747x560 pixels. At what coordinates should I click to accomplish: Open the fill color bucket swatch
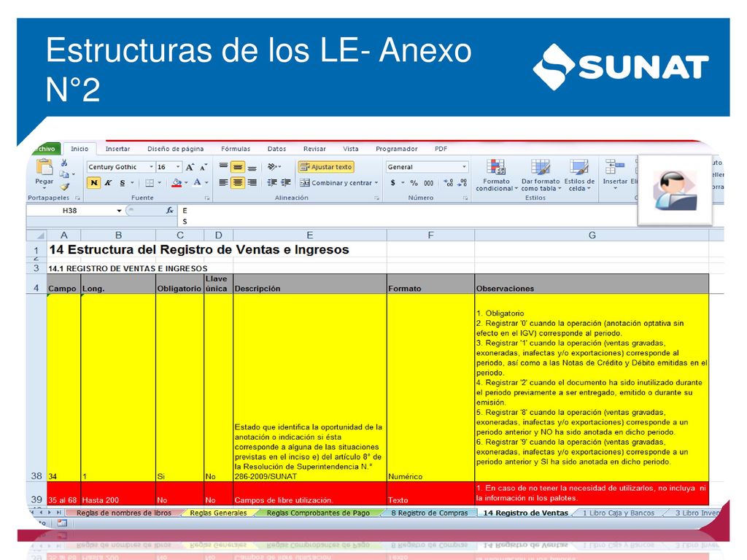(177, 183)
